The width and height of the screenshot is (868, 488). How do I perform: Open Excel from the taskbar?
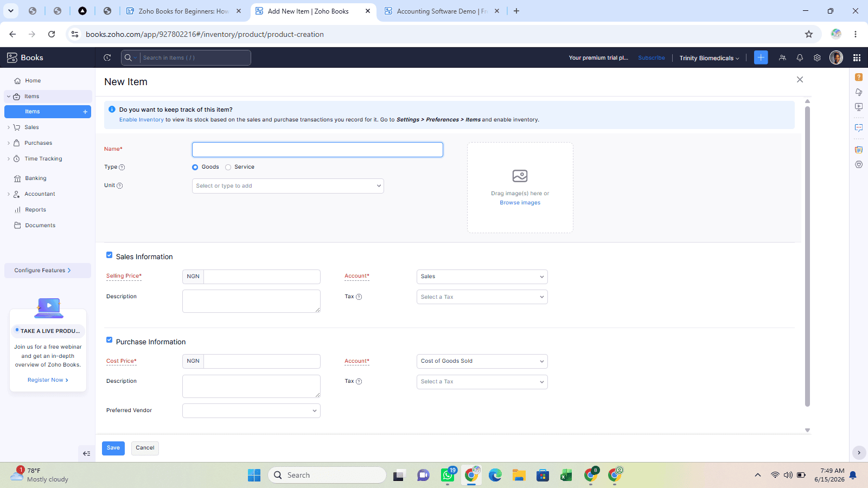pos(566,476)
